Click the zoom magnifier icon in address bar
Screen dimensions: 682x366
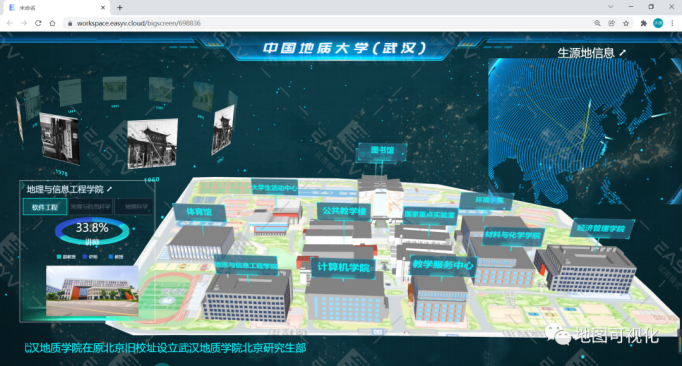click(x=598, y=23)
